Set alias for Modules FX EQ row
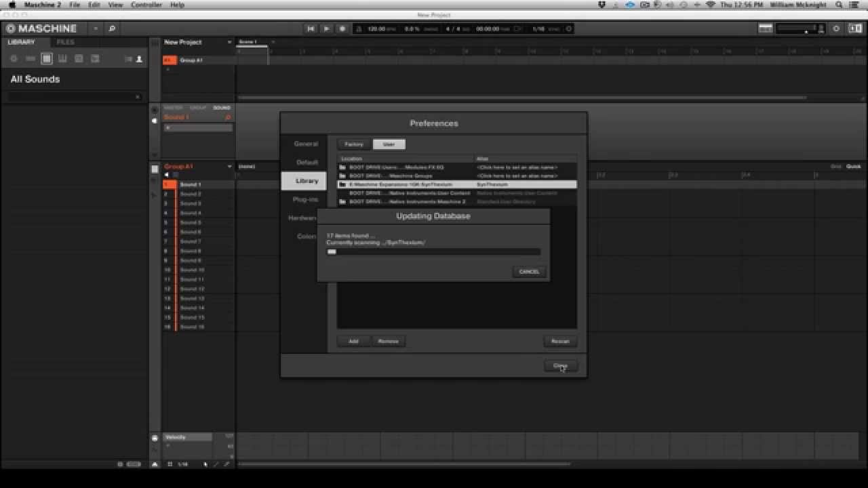Screen dimensions: 868x488 517,167
